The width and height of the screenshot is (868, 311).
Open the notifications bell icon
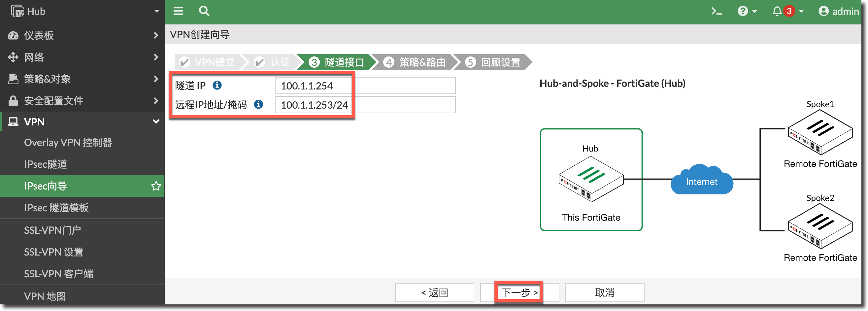pyautogui.click(x=777, y=12)
